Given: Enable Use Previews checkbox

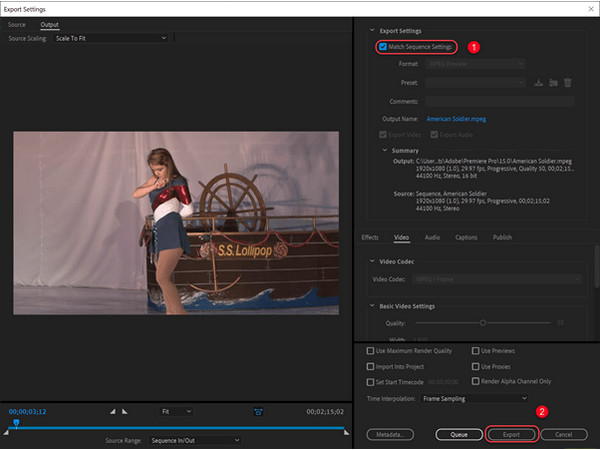Looking at the screenshot, I should (475, 351).
